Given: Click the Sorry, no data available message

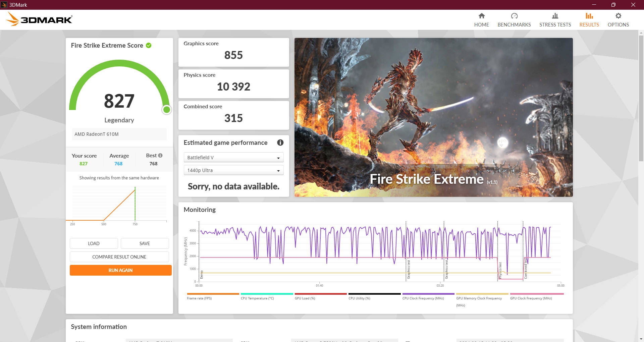Looking at the screenshot, I should [x=233, y=186].
